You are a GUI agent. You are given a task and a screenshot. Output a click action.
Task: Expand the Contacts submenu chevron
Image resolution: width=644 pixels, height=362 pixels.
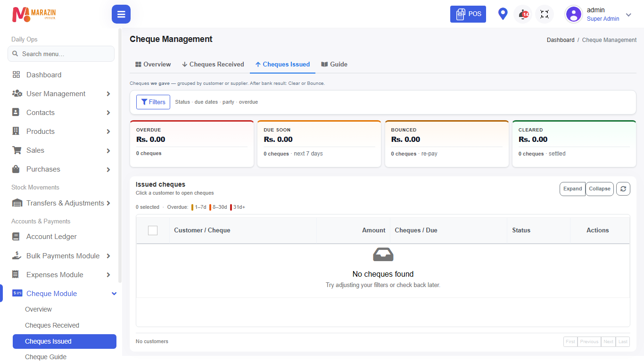click(108, 113)
